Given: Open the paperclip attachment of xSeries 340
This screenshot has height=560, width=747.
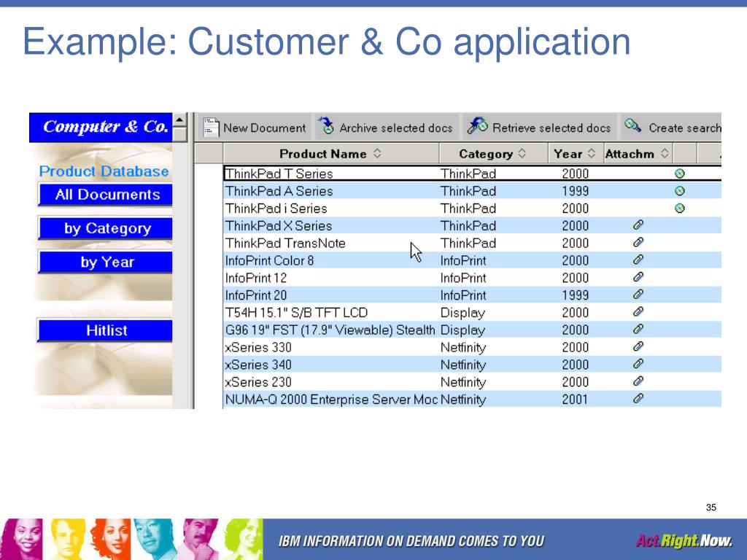Looking at the screenshot, I should coord(638,364).
